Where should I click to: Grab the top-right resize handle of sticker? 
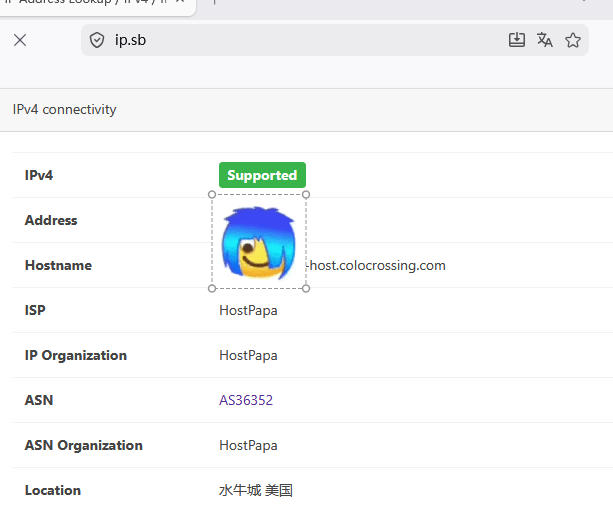pos(306,195)
